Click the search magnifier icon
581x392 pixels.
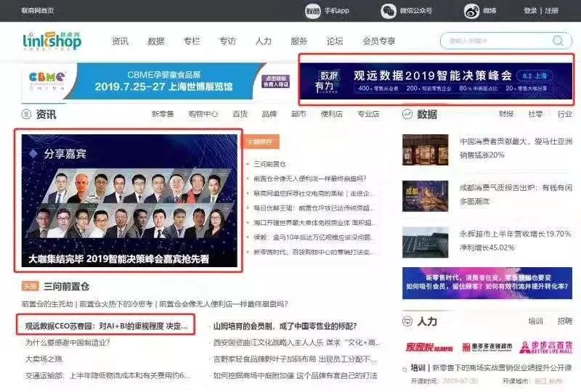[x=557, y=41]
